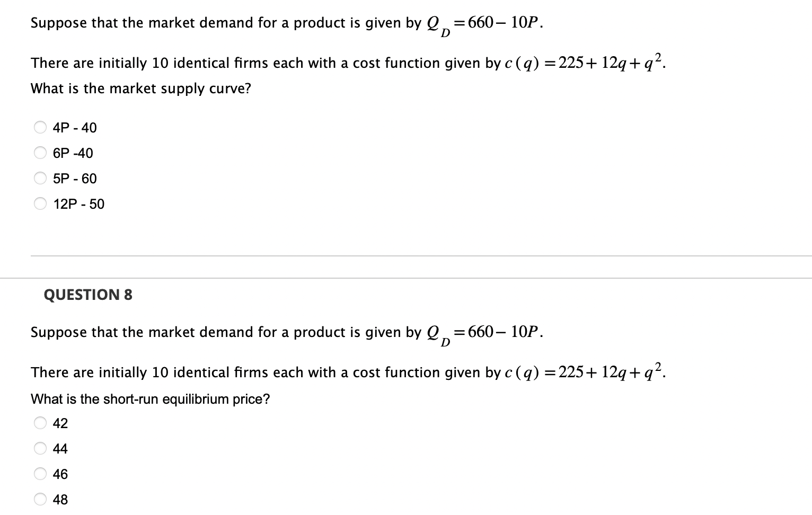Select the radio button for "5P - 60"
The image size is (812, 515).
point(40,177)
